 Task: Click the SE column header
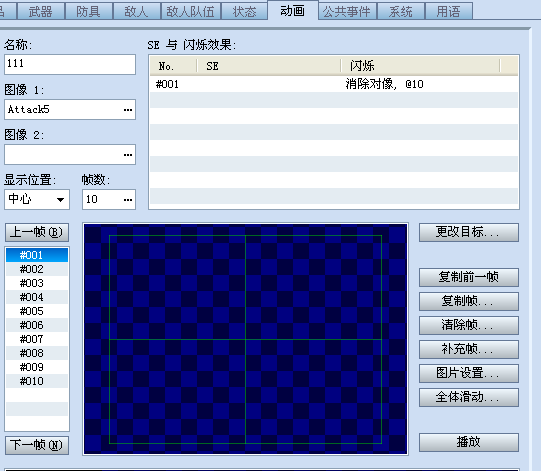269,66
